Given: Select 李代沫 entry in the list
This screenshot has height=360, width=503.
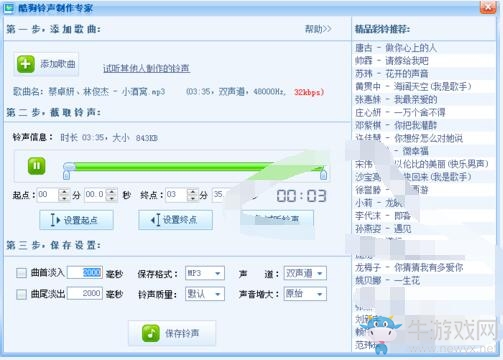Looking at the screenshot, I should click(x=383, y=216).
